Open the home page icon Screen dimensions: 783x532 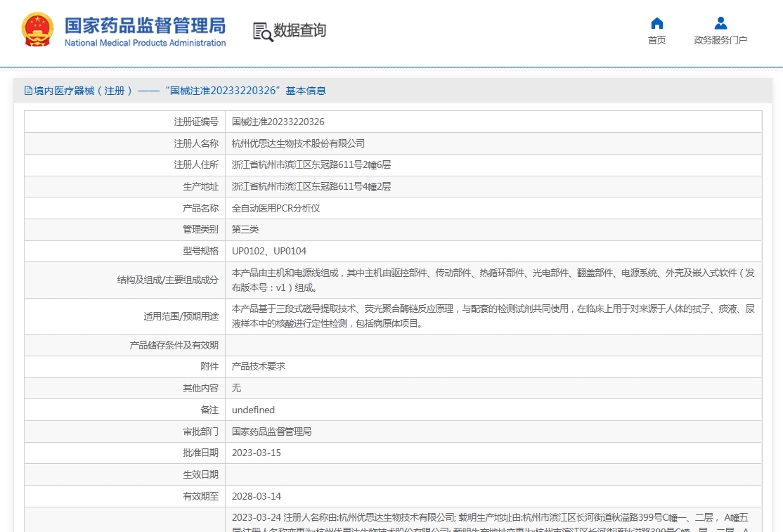click(656, 23)
